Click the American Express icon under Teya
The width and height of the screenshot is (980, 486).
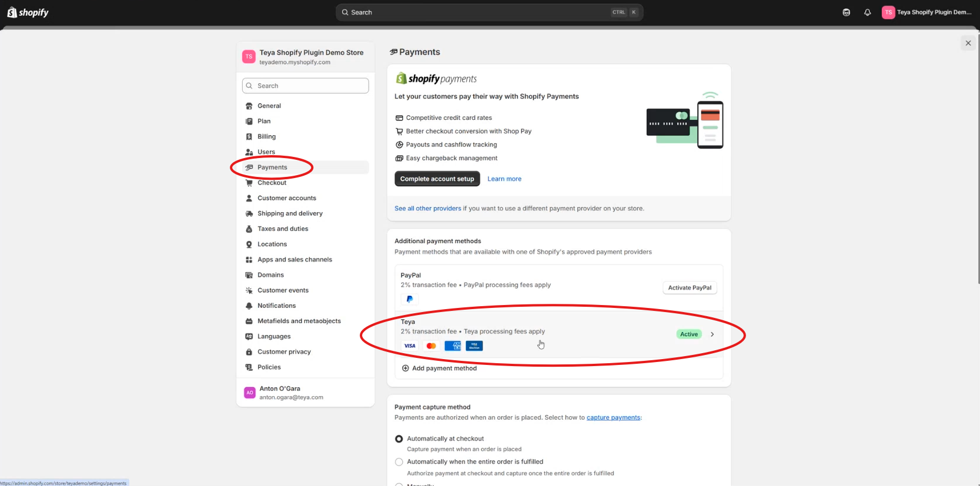coord(453,346)
